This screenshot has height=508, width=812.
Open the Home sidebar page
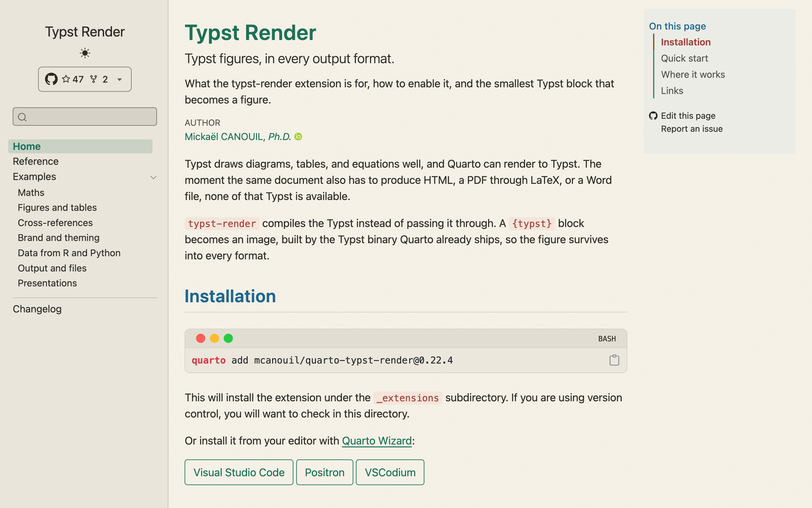point(80,146)
